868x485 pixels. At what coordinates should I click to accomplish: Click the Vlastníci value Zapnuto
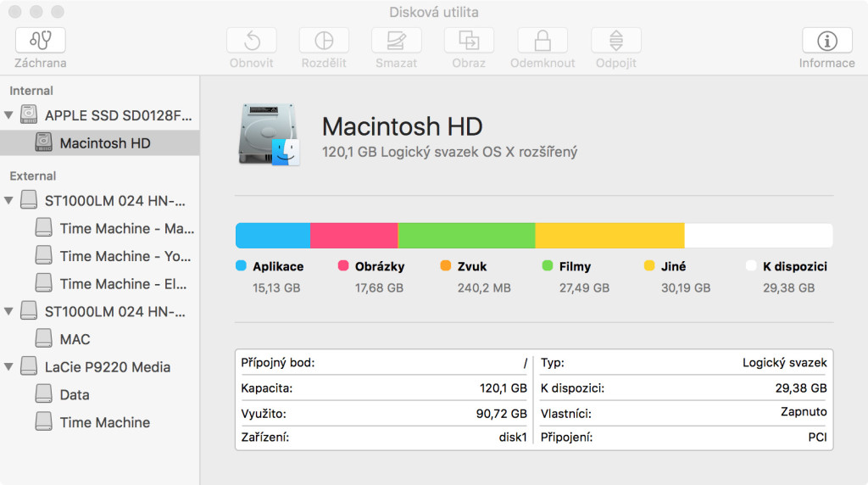click(x=804, y=412)
